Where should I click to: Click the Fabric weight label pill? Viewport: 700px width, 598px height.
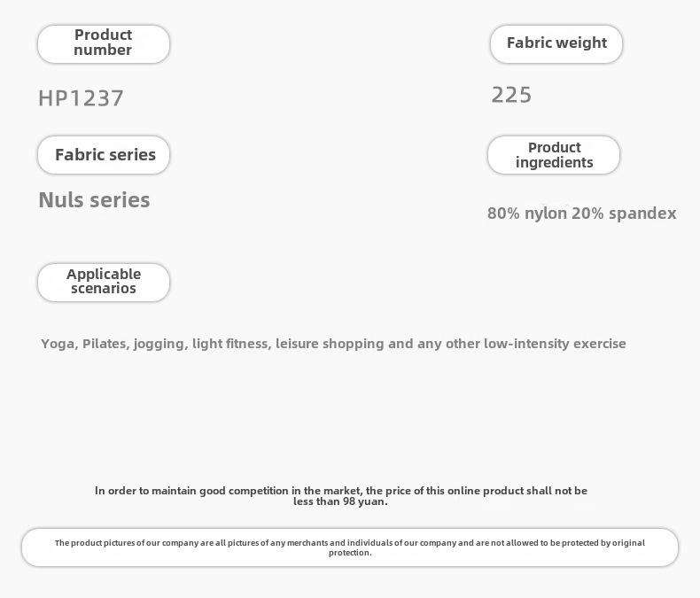[x=556, y=43]
